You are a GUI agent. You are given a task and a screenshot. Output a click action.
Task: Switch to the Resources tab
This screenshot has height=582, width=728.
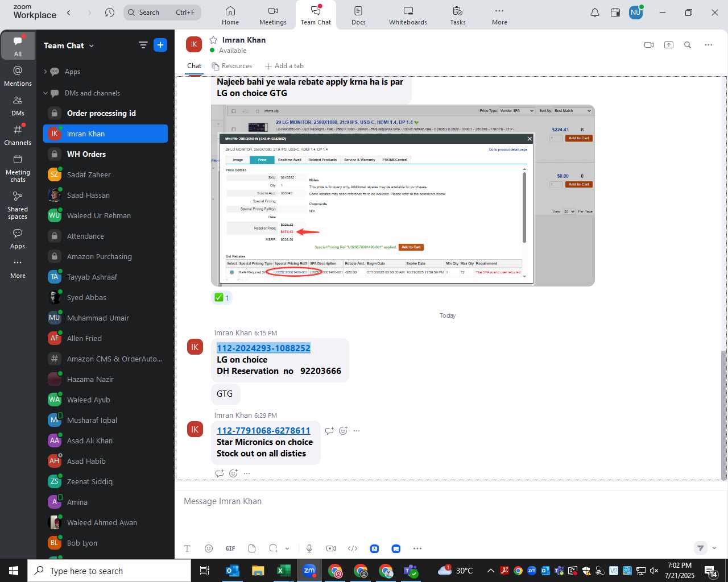click(x=232, y=66)
